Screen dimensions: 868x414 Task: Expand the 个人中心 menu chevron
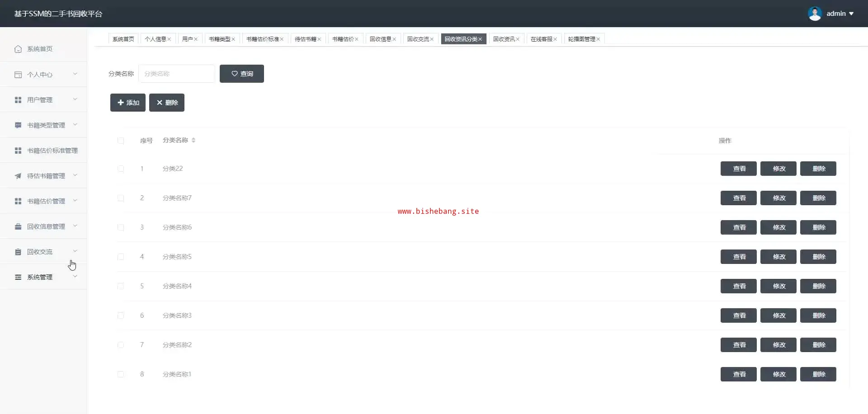coord(75,74)
